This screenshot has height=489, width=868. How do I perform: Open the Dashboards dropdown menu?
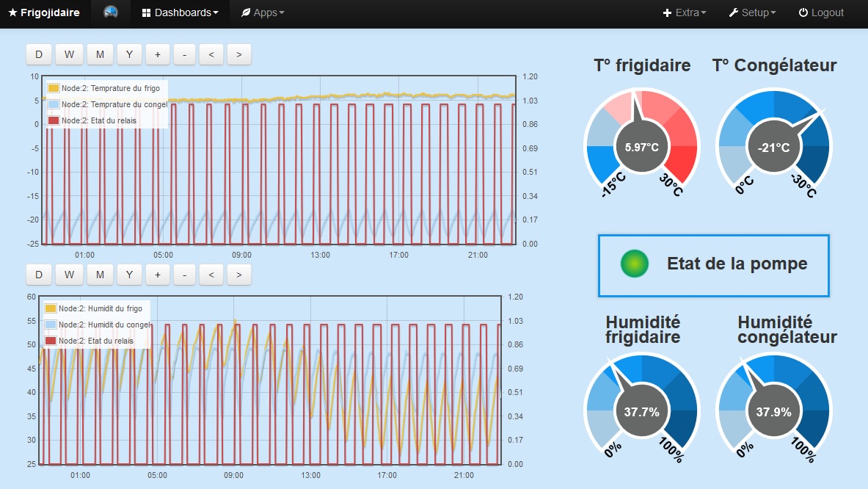click(x=180, y=12)
